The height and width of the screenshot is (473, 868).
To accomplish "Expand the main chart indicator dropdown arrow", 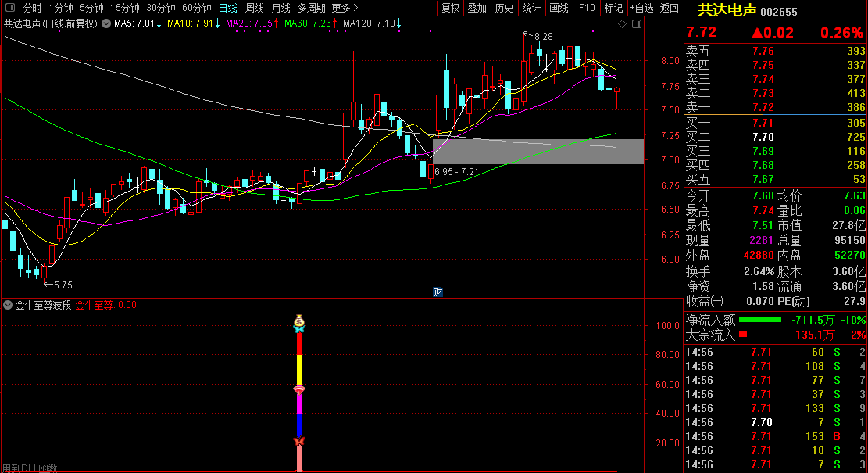I will coord(106,24).
